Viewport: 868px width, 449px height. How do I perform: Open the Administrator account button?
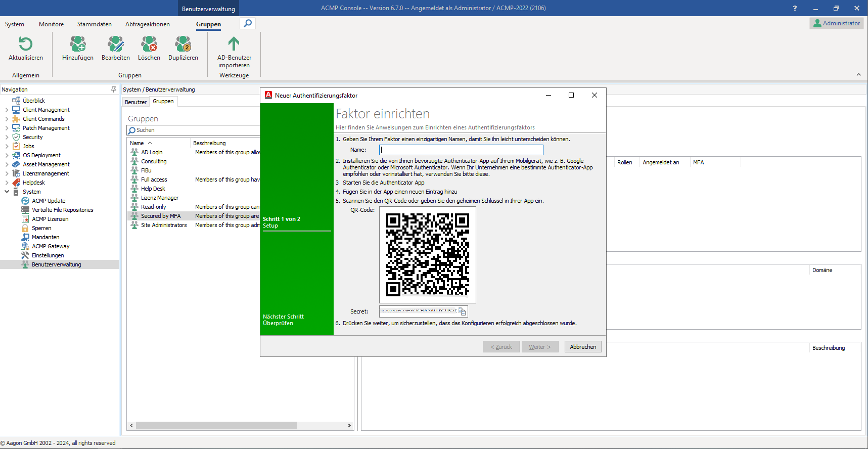click(x=837, y=23)
